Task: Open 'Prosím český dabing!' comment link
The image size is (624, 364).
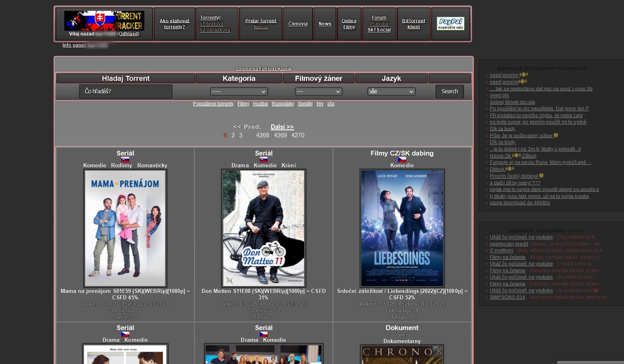Action: pos(514,176)
